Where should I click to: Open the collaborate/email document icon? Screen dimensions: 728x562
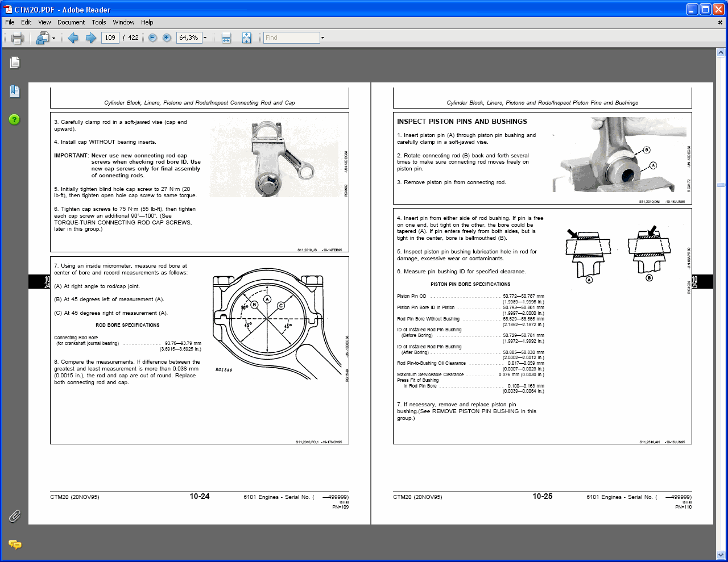point(43,38)
